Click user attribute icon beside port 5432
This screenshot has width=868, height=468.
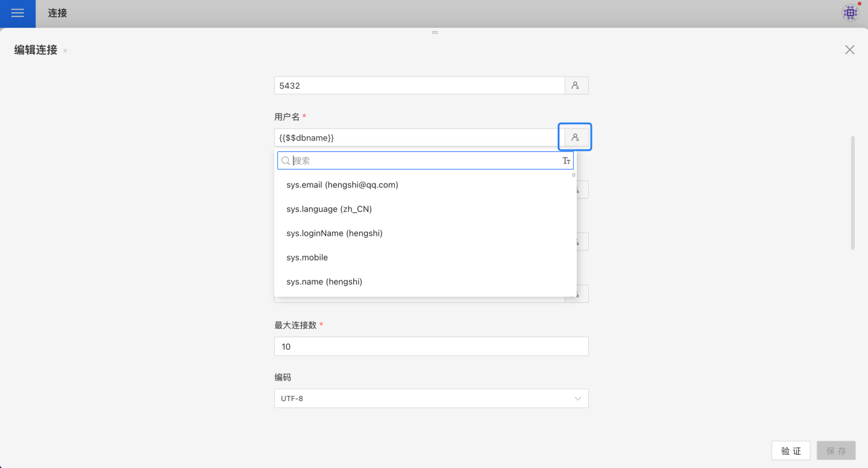(x=576, y=86)
